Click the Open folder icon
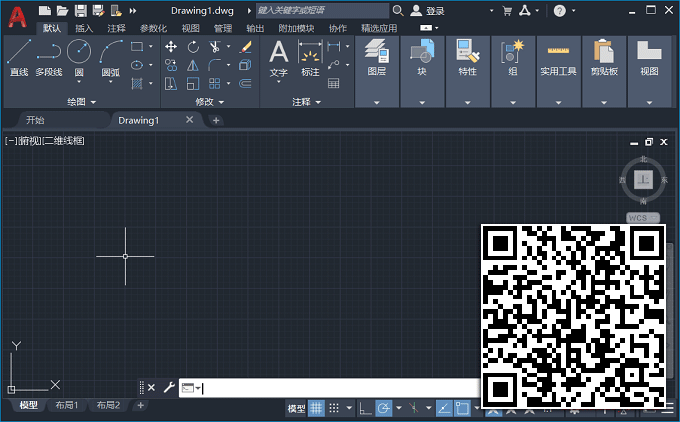 (62, 11)
